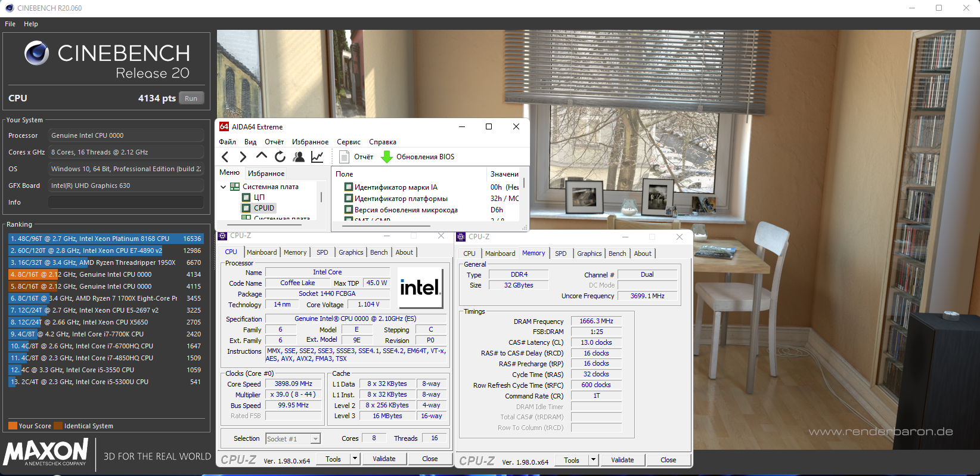This screenshot has width=980, height=476.
Task: Collapse the Системная плата tree node
Action: coord(224,187)
